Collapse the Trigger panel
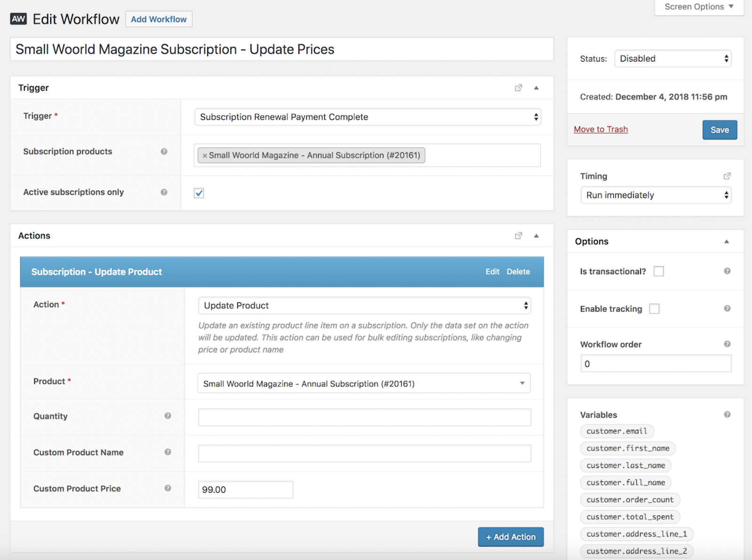The width and height of the screenshot is (752, 560). [536, 88]
